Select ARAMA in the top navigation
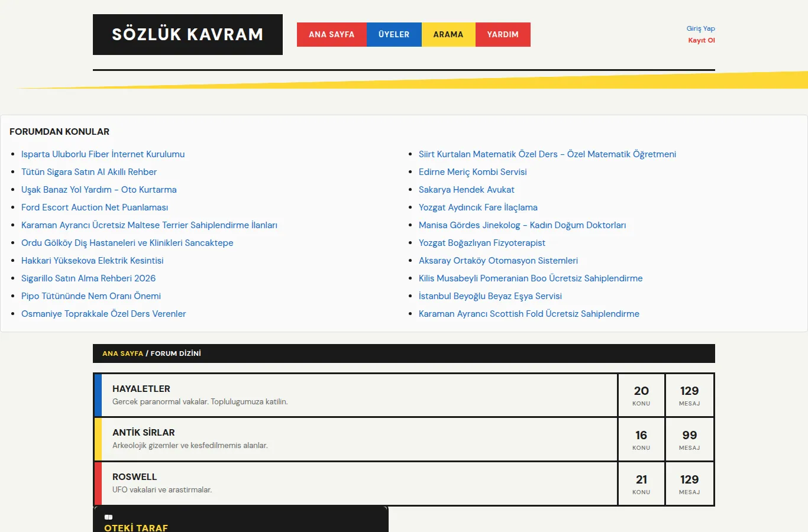This screenshot has width=808, height=532. (448, 34)
